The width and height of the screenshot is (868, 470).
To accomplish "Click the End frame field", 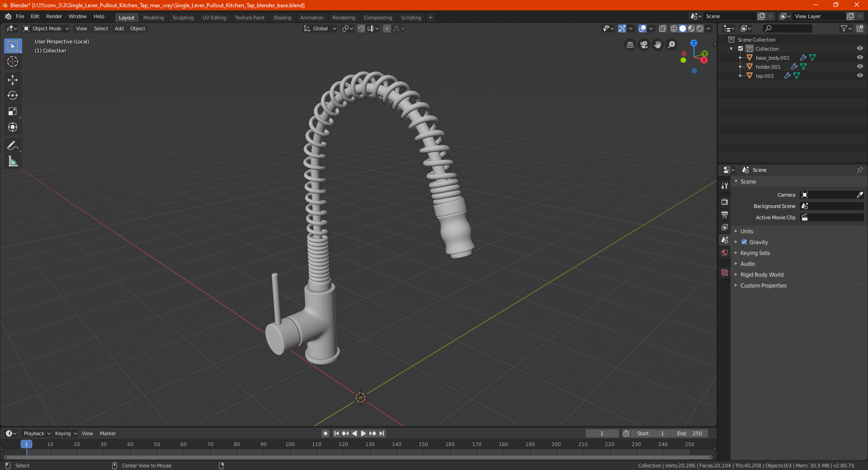I will point(689,433).
